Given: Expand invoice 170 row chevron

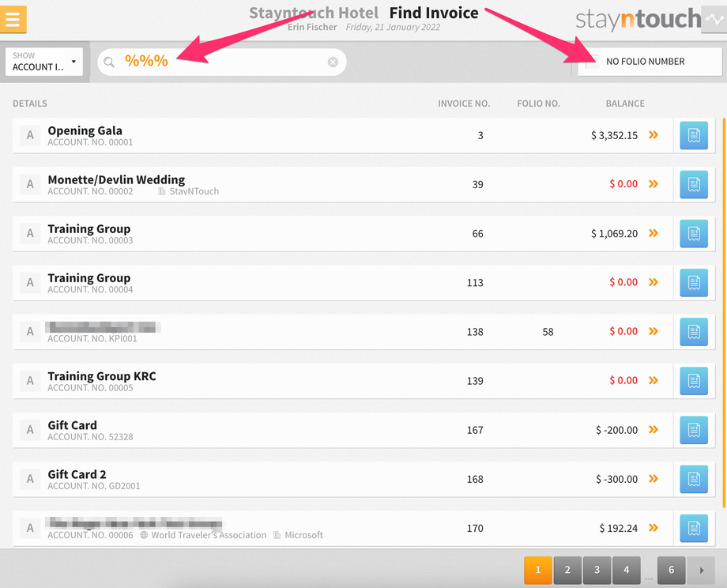Looking at the screenshot, I should [x=654, y=528].
